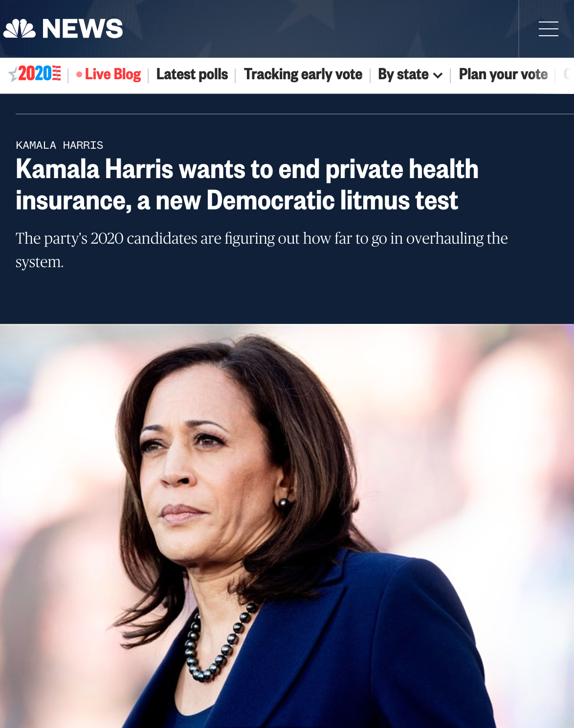Select Tracking early vote
The width and height of the screenshot is (574, 728).
pos(303,74)
